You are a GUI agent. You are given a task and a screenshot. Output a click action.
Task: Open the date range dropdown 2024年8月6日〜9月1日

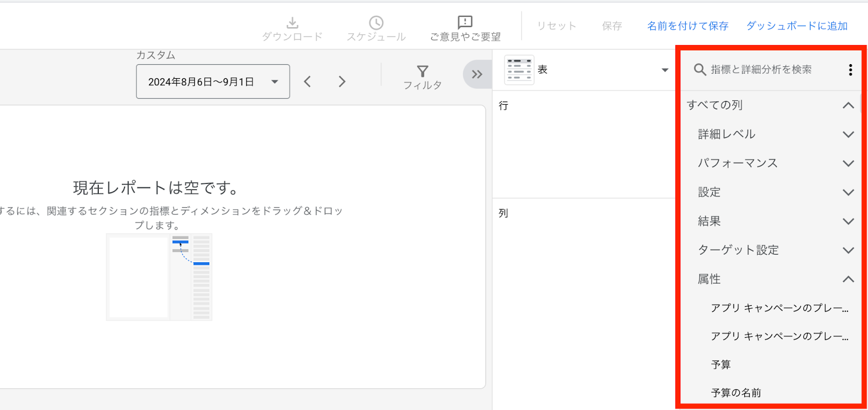coord(213,81)
